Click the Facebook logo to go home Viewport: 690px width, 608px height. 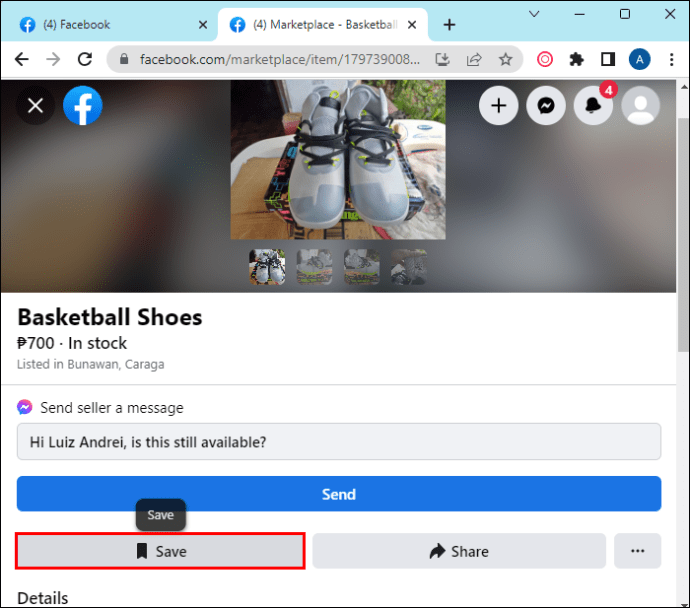pyautogui.click(x=83, y=106)
